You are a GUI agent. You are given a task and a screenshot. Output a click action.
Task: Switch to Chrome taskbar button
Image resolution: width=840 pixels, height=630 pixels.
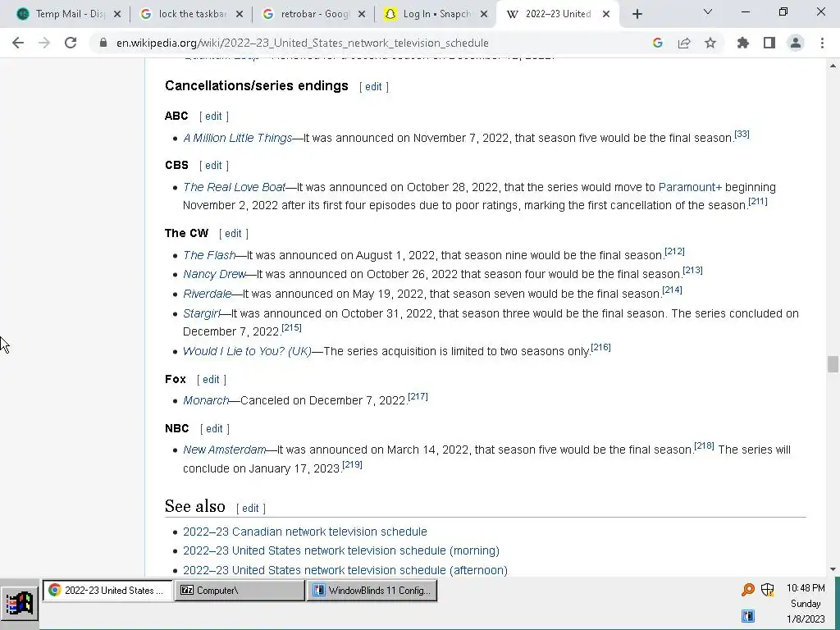[107, 591]
